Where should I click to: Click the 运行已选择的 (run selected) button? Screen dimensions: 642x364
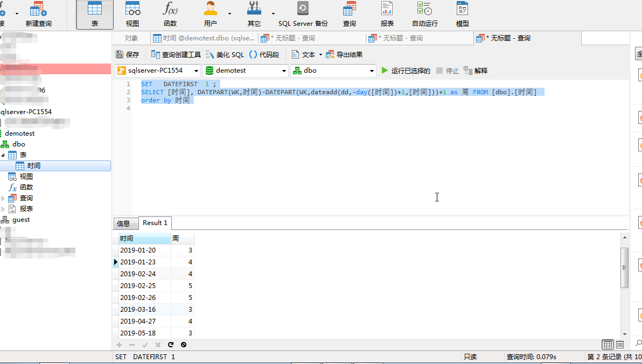(406, 71)
